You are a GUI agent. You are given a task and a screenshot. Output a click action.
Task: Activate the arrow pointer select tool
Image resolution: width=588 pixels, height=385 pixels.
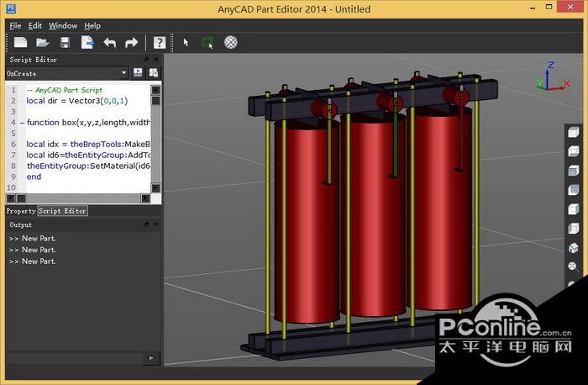(186, 42)
